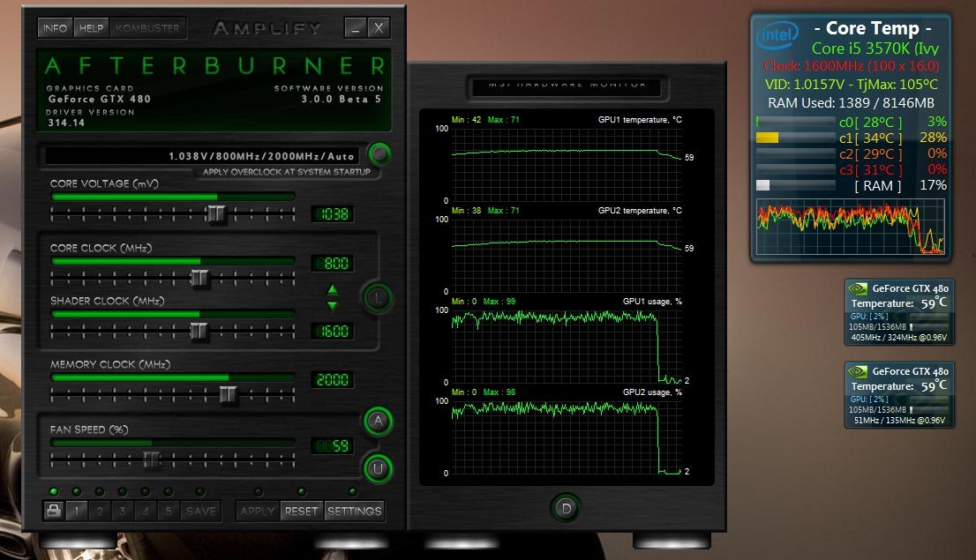Select the core voltage value field 1038

[x=333, y=214]
